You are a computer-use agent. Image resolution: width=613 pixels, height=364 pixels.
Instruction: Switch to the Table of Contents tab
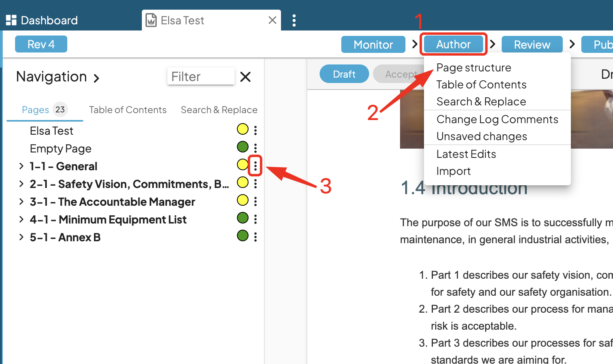[x=128, y=110]
